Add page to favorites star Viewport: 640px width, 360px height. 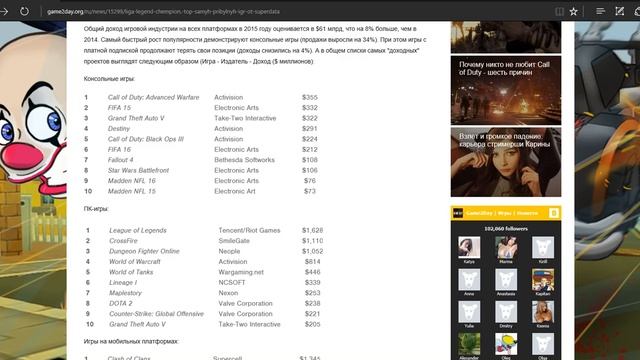point(573,11)
